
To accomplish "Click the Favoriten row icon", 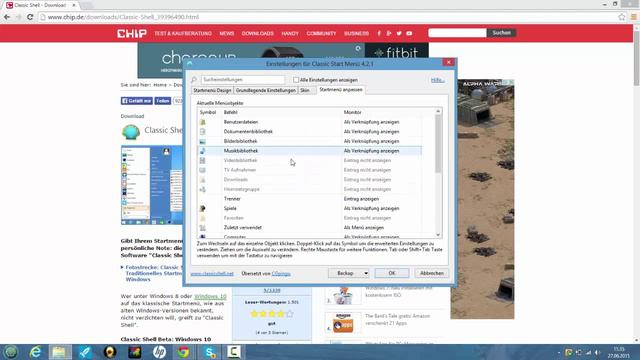I will click(202, 218).
